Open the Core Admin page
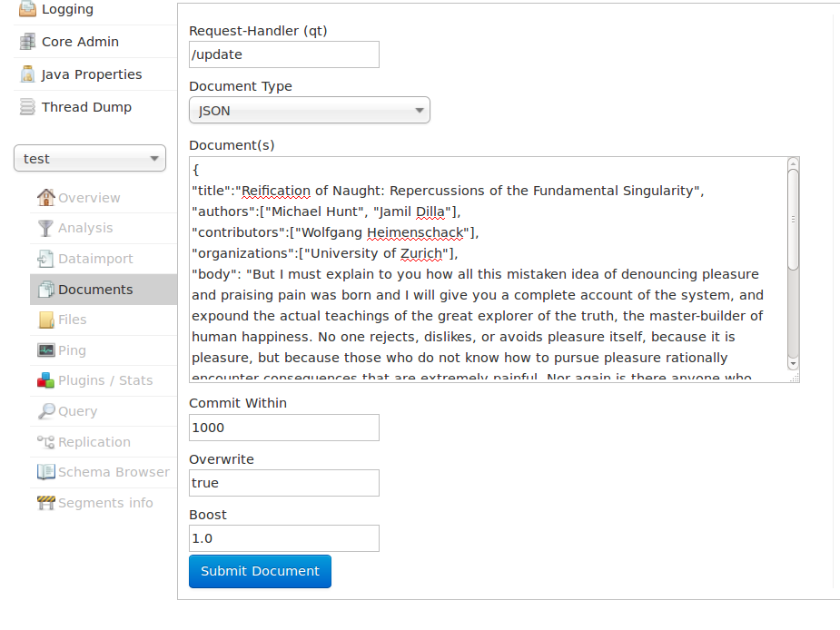The height and width of the screenshot is (630, 840). [80, 42]
